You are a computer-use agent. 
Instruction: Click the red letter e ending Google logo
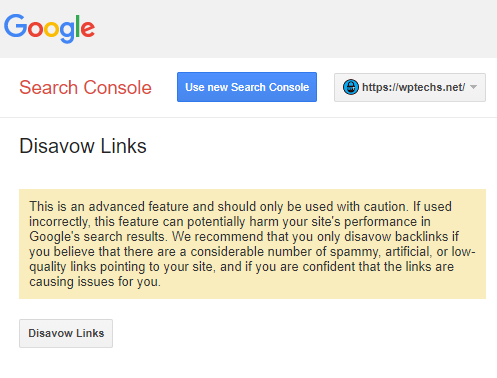[x=88, y=29]
